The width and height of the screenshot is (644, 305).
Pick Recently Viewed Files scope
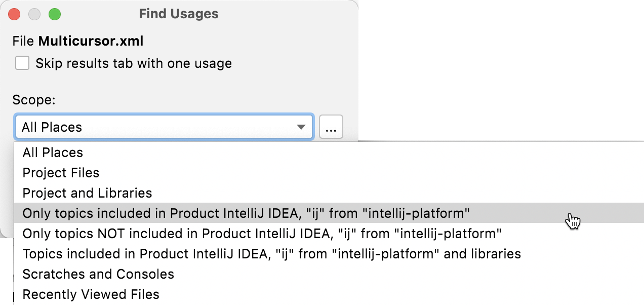coord(90,294)
